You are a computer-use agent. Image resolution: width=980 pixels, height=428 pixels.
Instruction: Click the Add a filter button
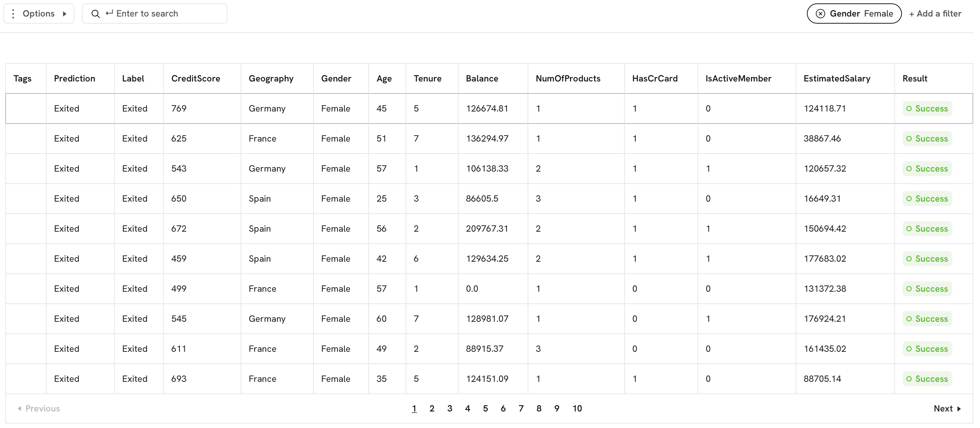[935, 14]
